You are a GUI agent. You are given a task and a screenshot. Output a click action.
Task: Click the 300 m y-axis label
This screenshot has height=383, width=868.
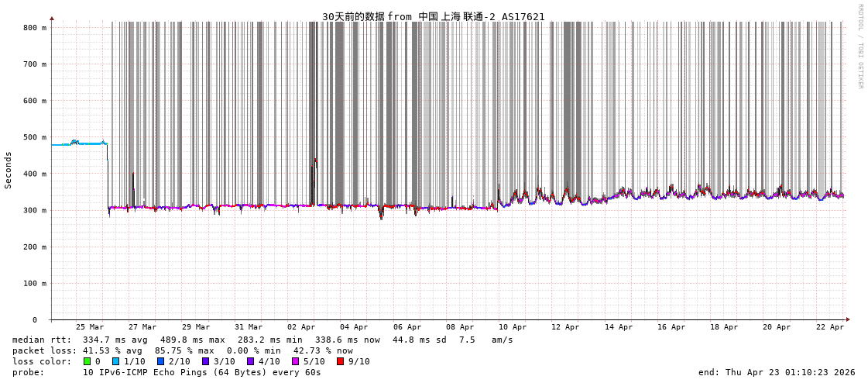click(x=35, y=210)
